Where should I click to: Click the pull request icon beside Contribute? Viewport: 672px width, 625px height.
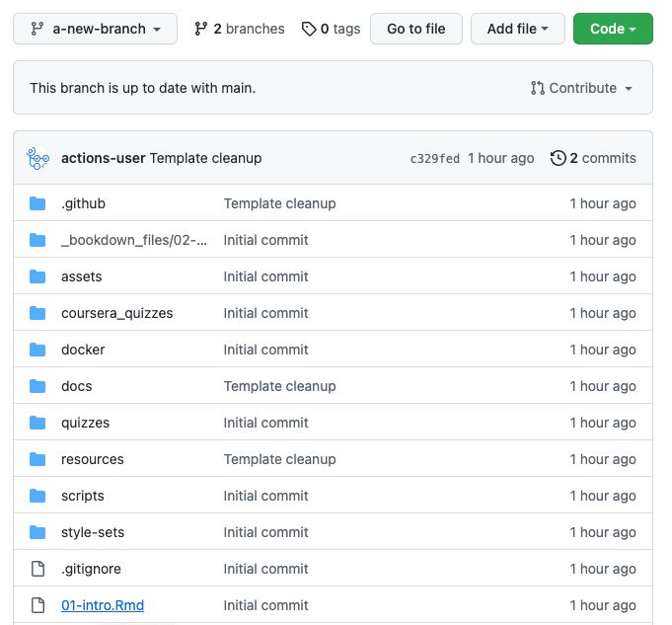point(538,88)
